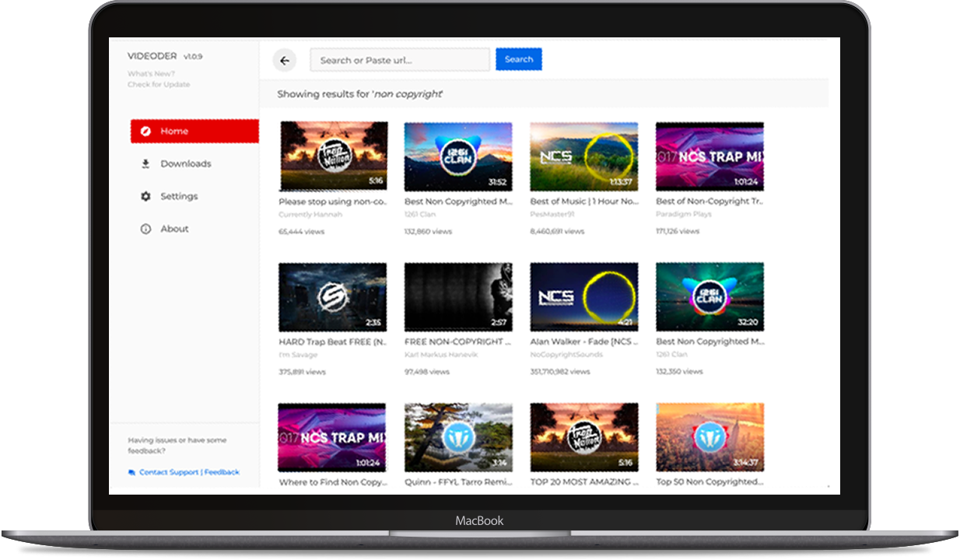This screenshot has height=560, width=960.
Task: Click title 'Where to Find Non Copy...'
Action: coord(333,482)
